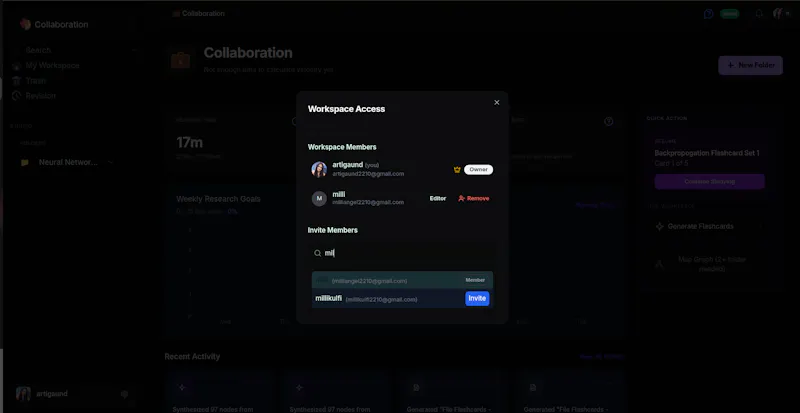The height and width of the screenshot is (413, 800).
Task: Open the notifications bell
Action: (x=759, y=14)
